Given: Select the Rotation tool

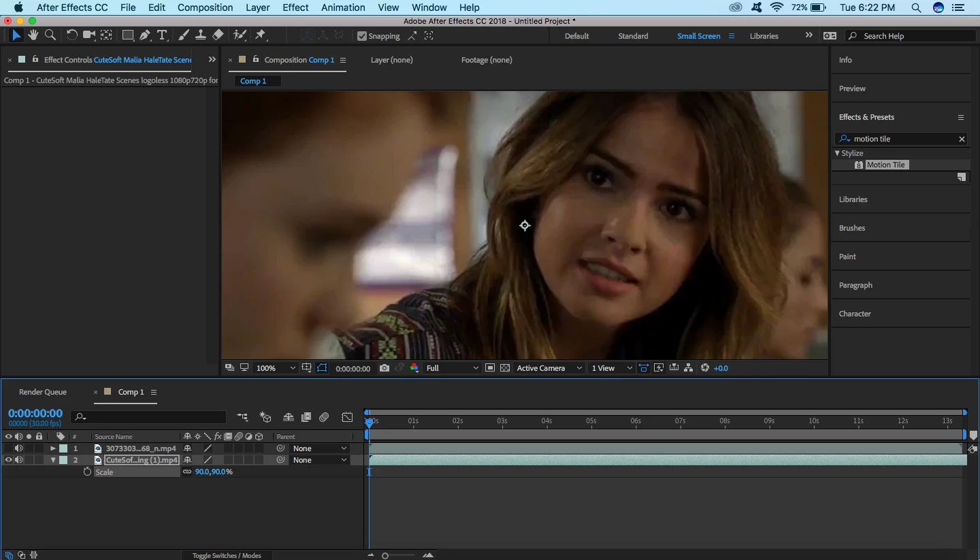Looking at the screenshot, I should pyautogui.click(x=71, y=35).
